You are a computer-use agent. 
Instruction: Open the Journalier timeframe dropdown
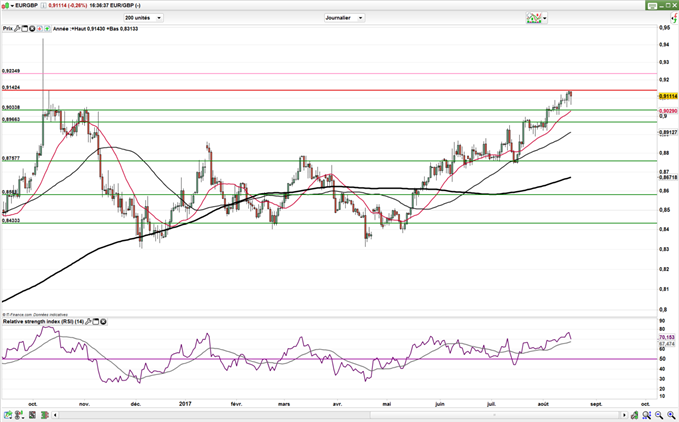click(x=345, y=18)
